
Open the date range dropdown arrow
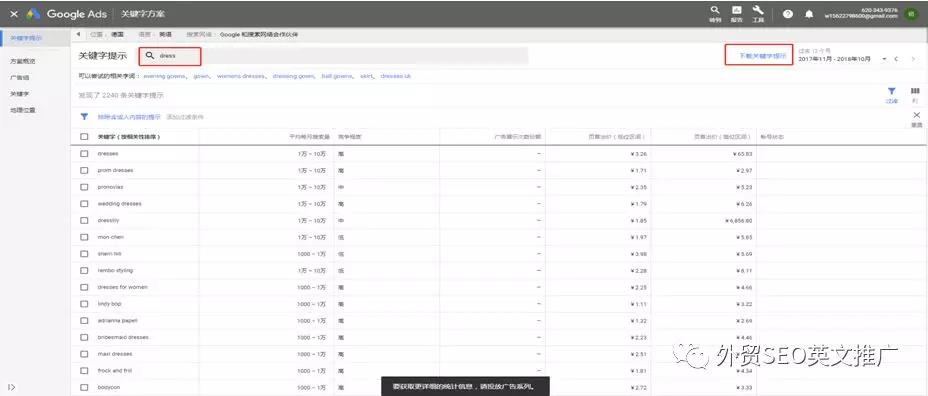pos(884,59)
